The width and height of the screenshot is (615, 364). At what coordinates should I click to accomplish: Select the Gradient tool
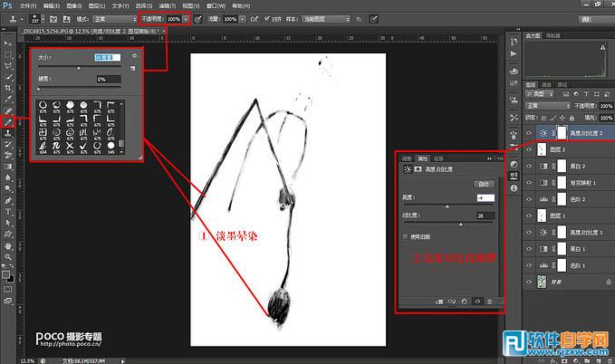[8, 167]
